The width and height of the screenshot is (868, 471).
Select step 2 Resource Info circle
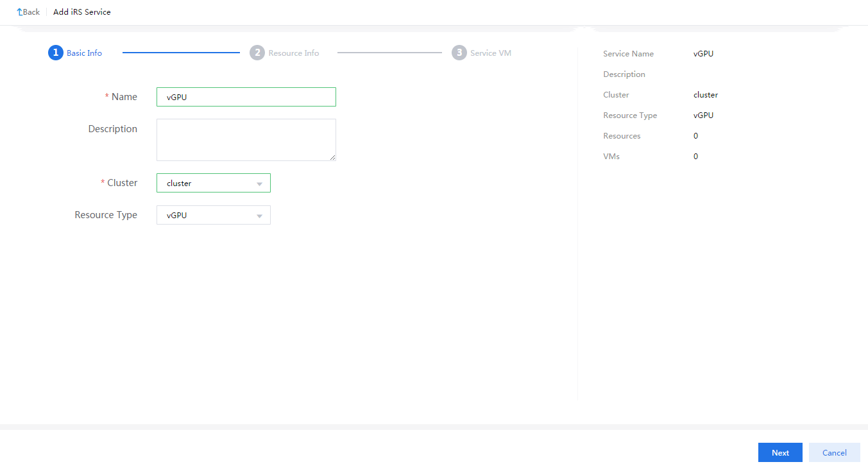257,53
